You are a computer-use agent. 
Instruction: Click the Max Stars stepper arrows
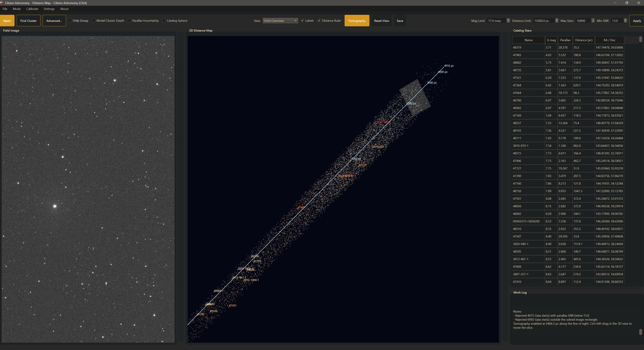[x=593, y=21]
